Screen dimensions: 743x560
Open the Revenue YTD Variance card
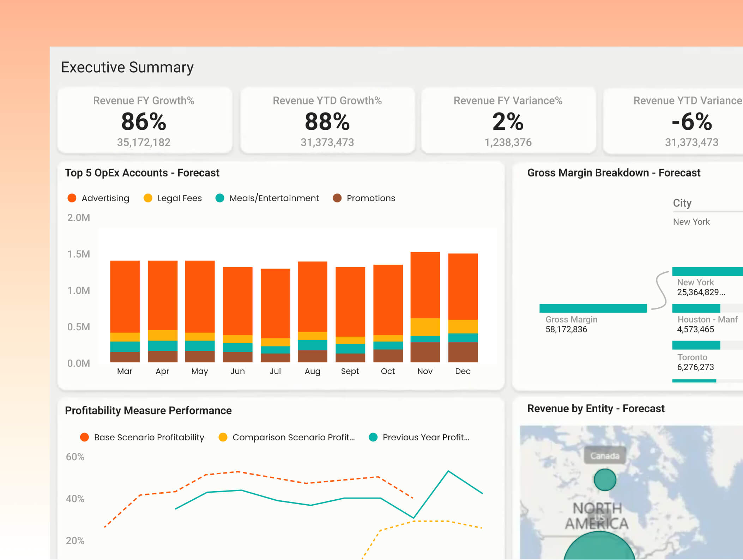673,120
